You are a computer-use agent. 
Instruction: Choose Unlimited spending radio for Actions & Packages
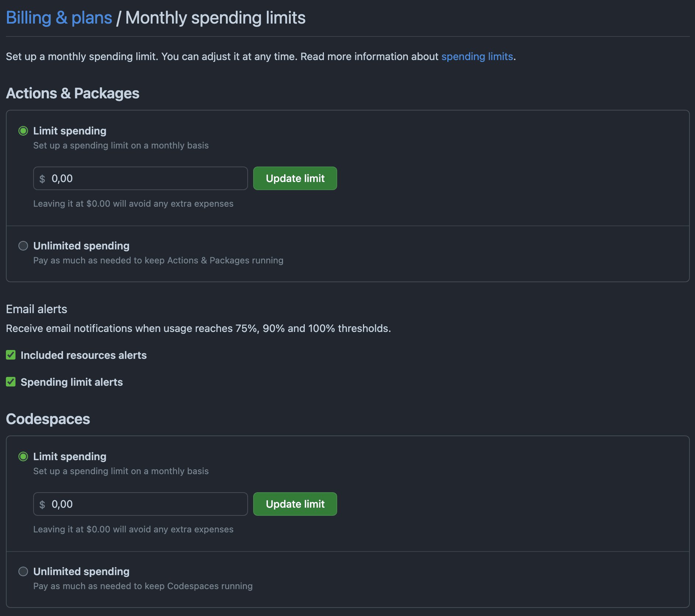click(x=23, y=246)
